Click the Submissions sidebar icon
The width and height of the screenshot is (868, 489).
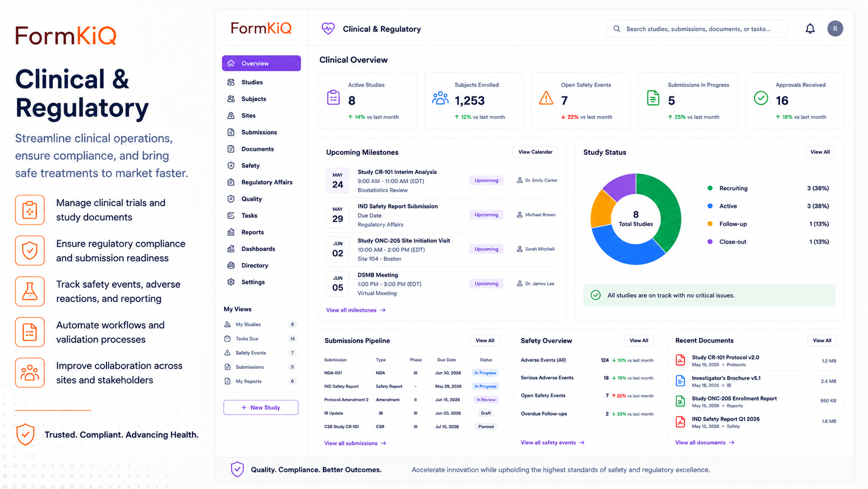click(x=231, y=132)
